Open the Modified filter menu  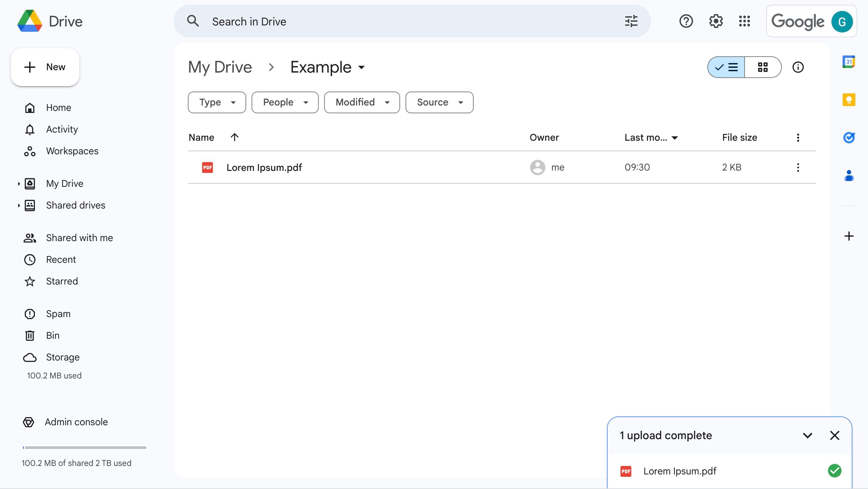(x=361, y=102)
